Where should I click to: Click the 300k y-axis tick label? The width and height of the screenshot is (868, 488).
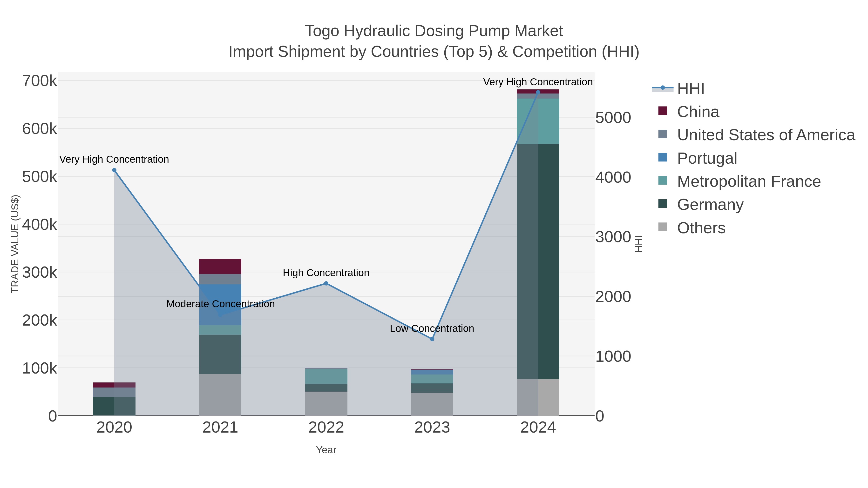tap(40, 273)
